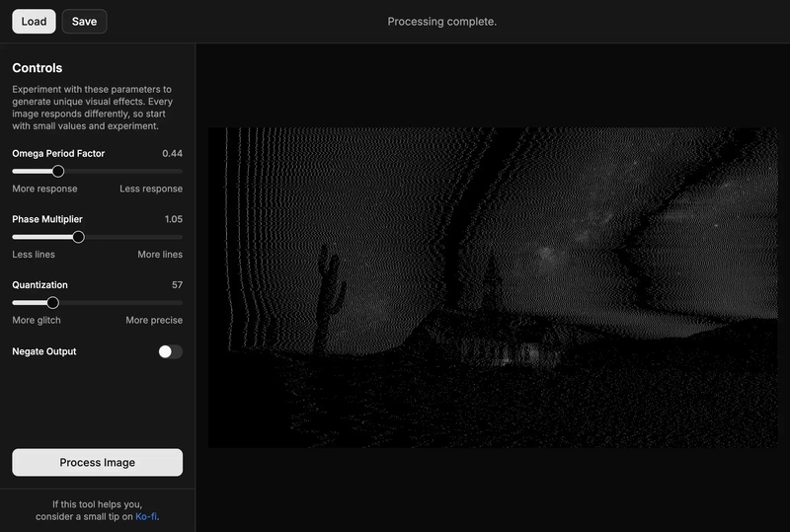Toggle the Negate Output switch
Viewport: 790px width, 532px height.
[170, 351]
